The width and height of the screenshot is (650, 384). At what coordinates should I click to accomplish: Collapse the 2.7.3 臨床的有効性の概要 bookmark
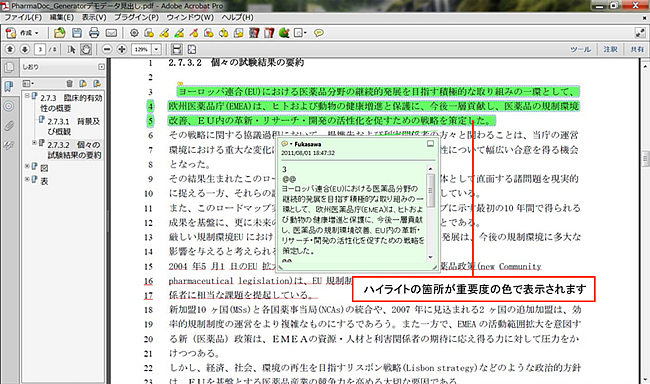point(27,96)
